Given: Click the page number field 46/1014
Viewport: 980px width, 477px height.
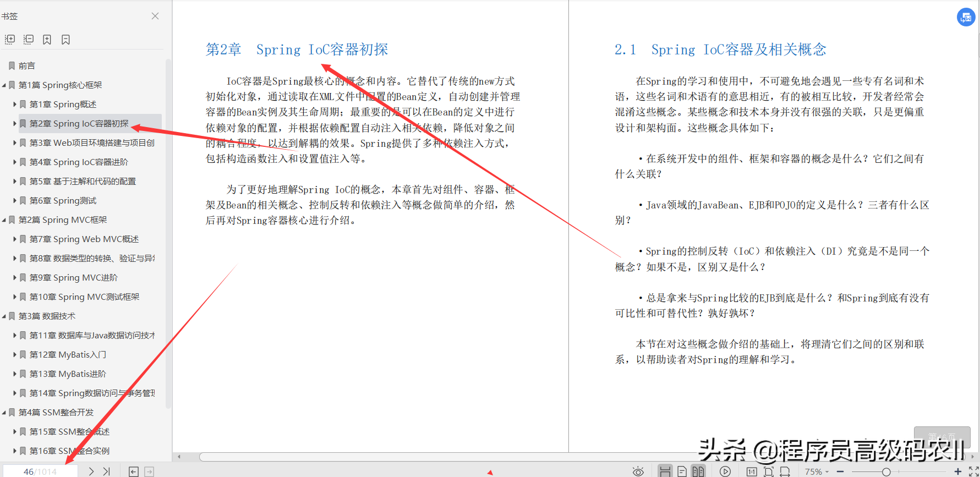Looking at the screenshot, I should pos(40,471).
